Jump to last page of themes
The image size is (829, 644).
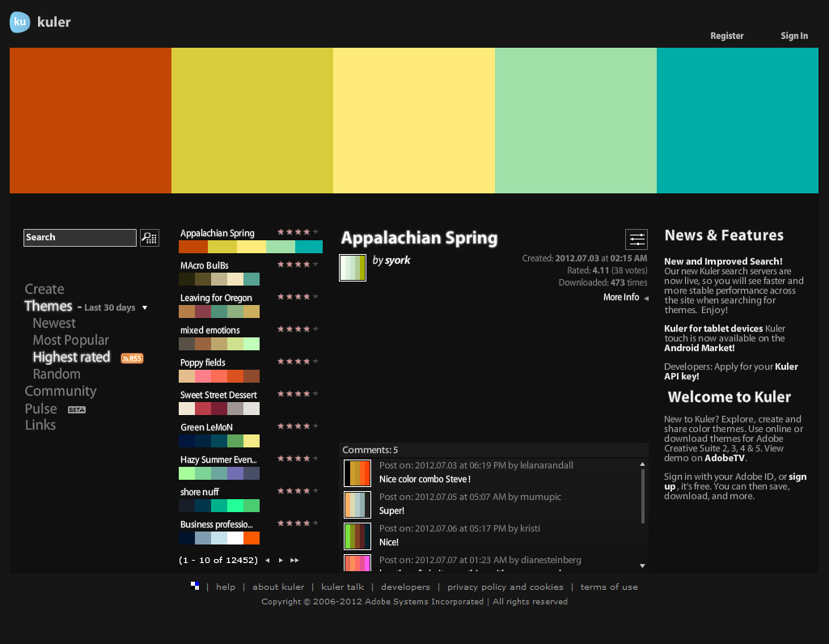pos(294,561)
